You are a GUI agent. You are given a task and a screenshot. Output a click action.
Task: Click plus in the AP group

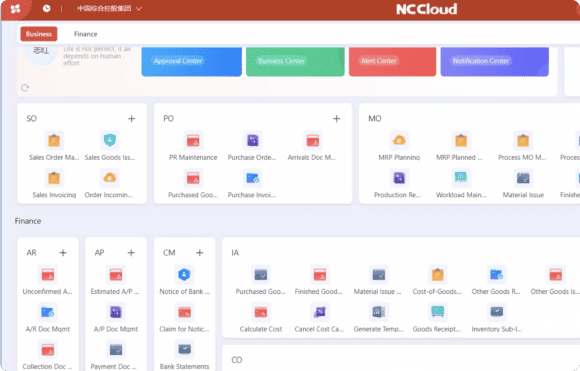(x=131, y=253)
